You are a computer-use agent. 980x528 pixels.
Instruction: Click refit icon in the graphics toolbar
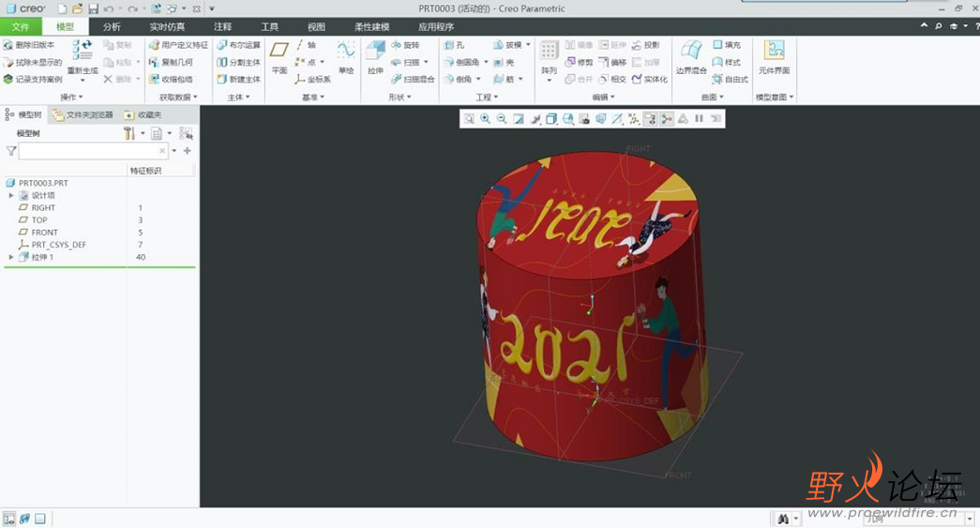tap(469, 119)
